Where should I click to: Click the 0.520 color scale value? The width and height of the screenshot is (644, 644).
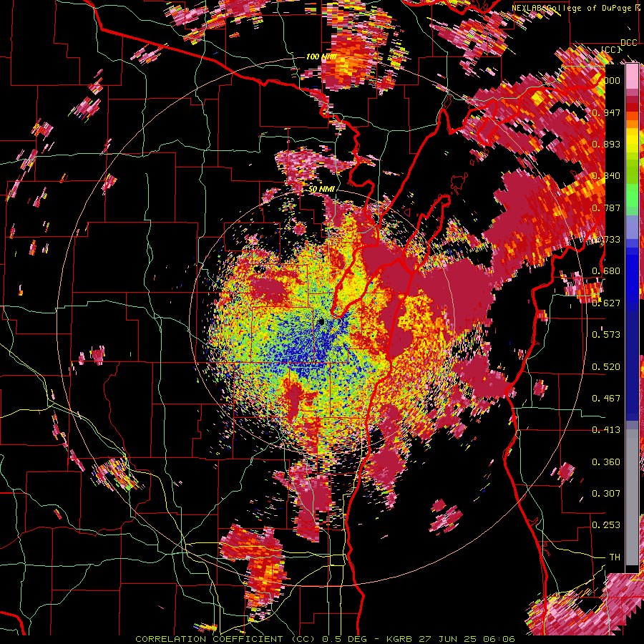tap(606, 366)
